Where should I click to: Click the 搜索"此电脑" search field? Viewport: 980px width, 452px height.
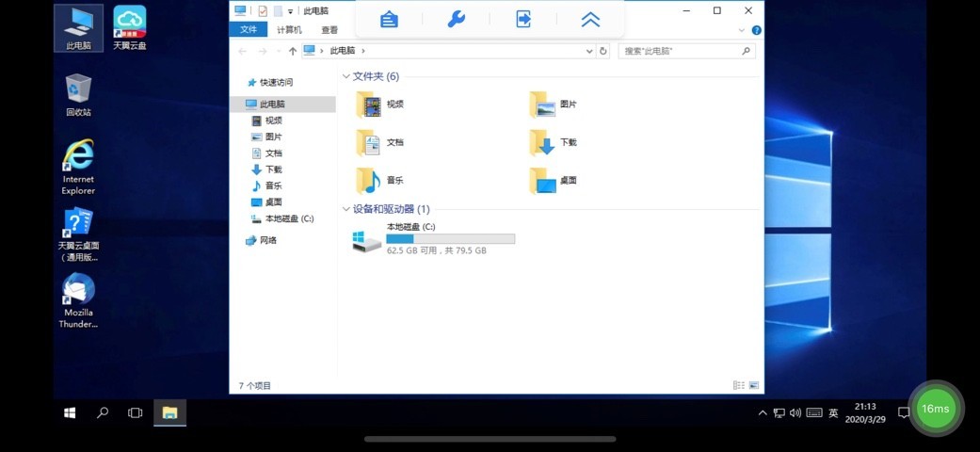point(680,51)
